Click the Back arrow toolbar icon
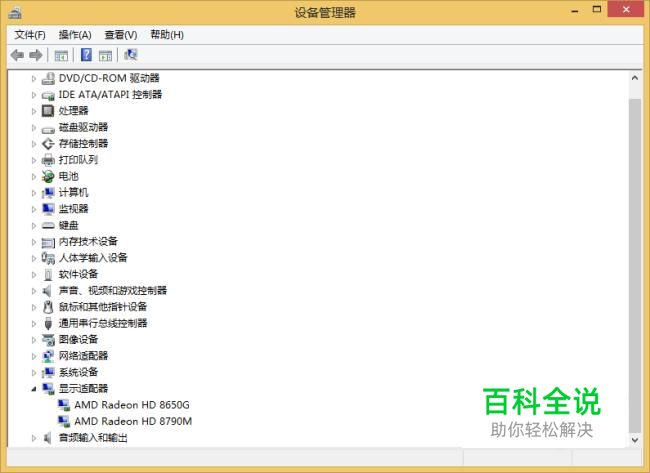This screenshot has height=473, width=650. point(17,55)
